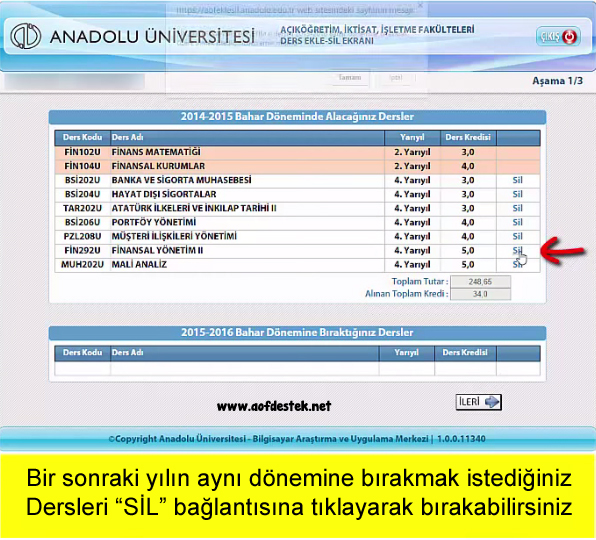The width and height of the screenshot is (596, 540).
Task: Delete PORTFÖY YÖNETİMİ using its Sil link
Action: click(x=517, y=222)
